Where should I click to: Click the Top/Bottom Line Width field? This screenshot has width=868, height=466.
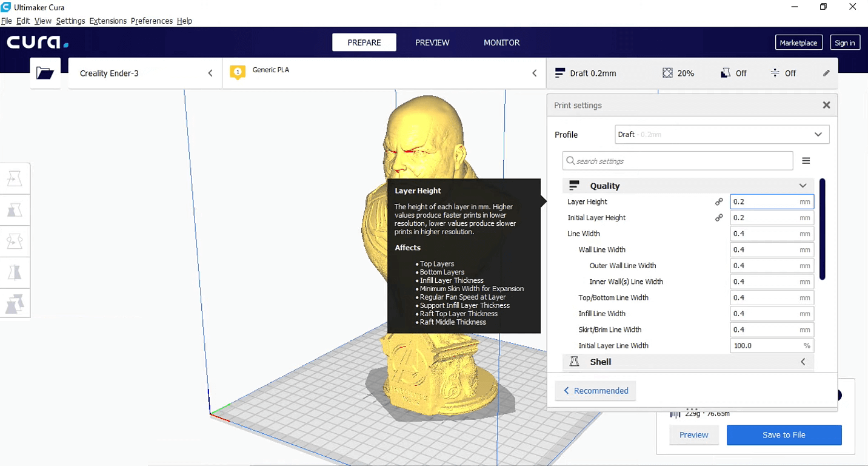(772, 297)
